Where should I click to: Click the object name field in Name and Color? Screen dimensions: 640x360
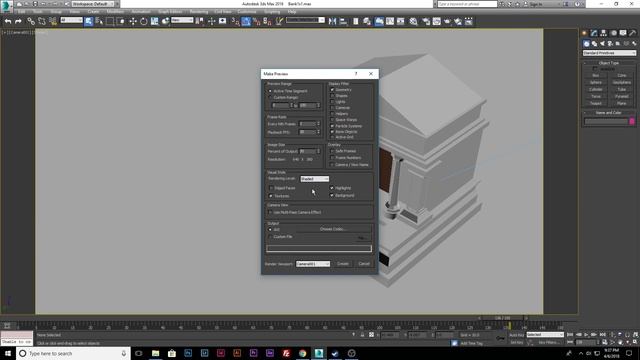coord(606,121)
